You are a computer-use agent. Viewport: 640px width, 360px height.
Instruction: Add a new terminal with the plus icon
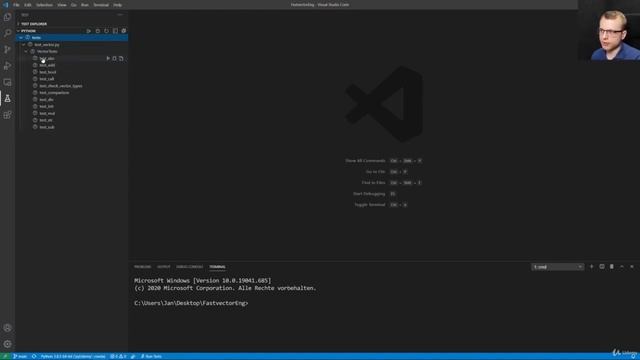point(591,267)
